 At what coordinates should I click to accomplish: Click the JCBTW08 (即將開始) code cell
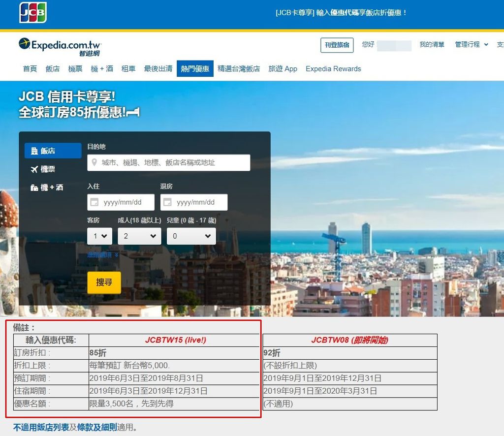click(350, 340)
